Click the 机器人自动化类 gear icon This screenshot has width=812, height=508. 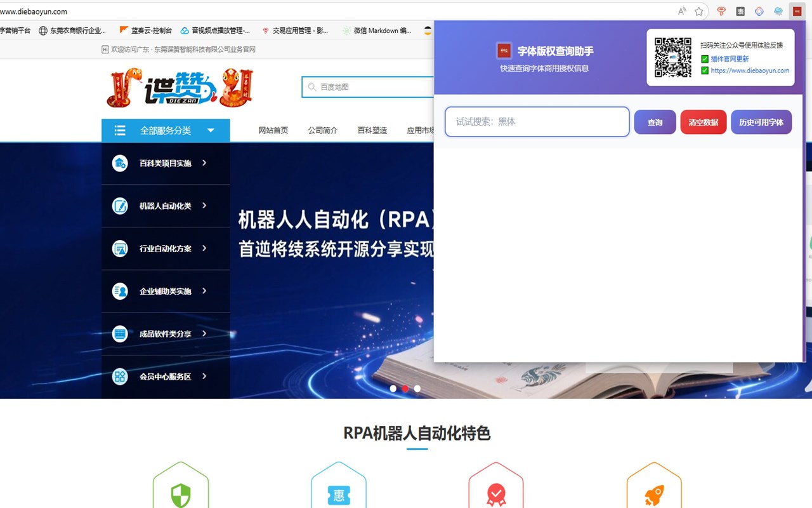[120, 206]
